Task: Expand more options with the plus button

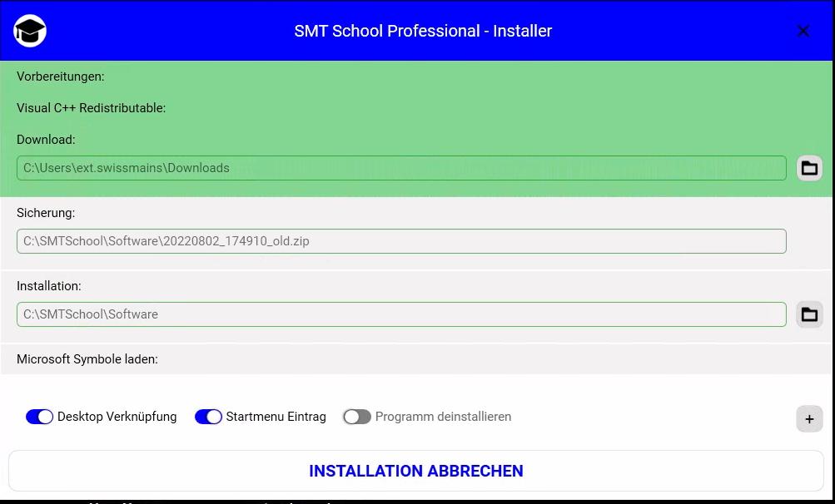Action: (x=808, y=419)
